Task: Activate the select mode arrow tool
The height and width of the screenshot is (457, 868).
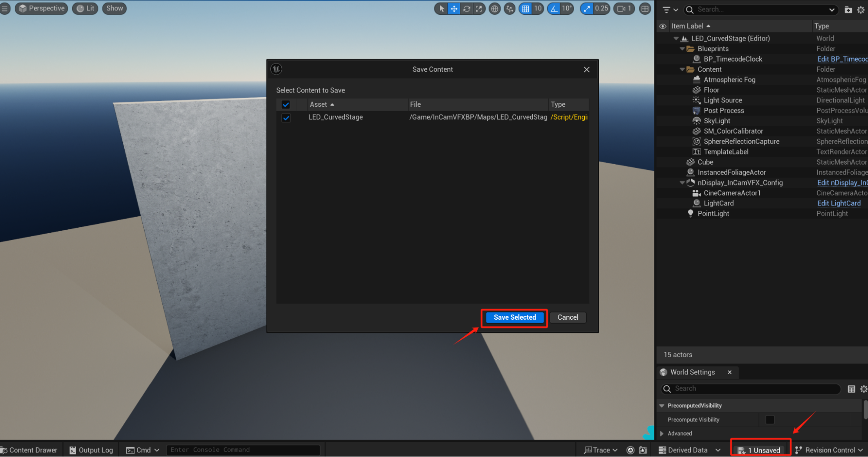Action: [442, 9]
